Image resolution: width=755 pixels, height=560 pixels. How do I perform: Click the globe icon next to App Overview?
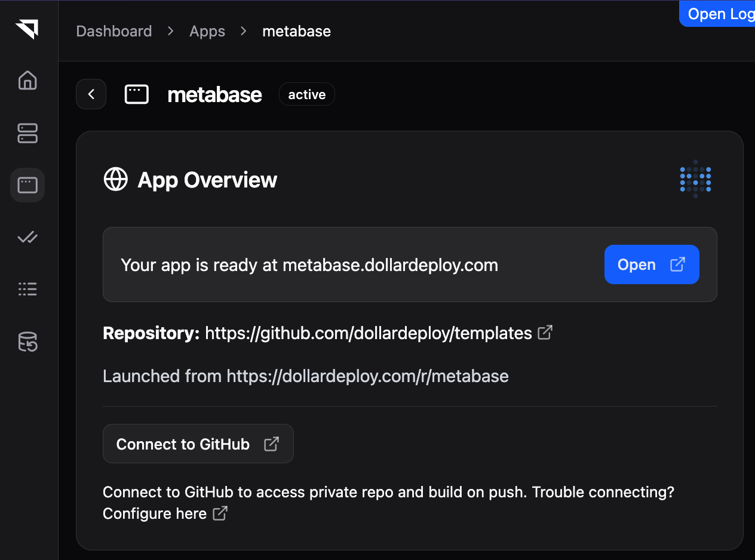point(116,179)
